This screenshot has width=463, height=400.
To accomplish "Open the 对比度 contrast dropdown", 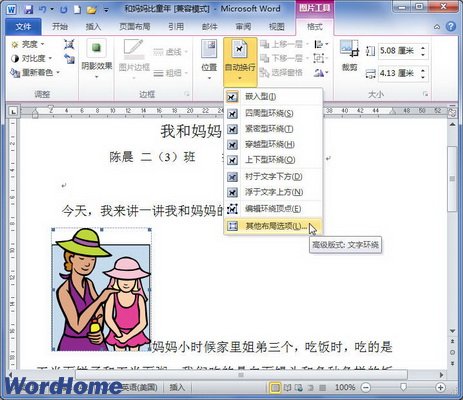I will coord(32,58).
